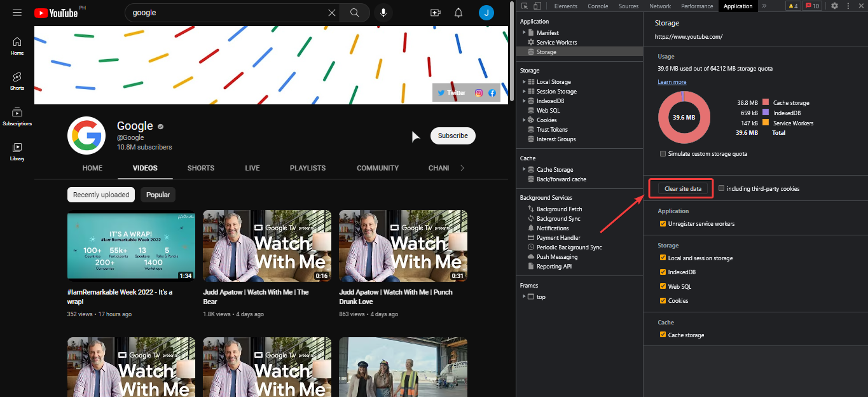Switch to the Network tab
The image size is (868, 397).
[660, 6]
